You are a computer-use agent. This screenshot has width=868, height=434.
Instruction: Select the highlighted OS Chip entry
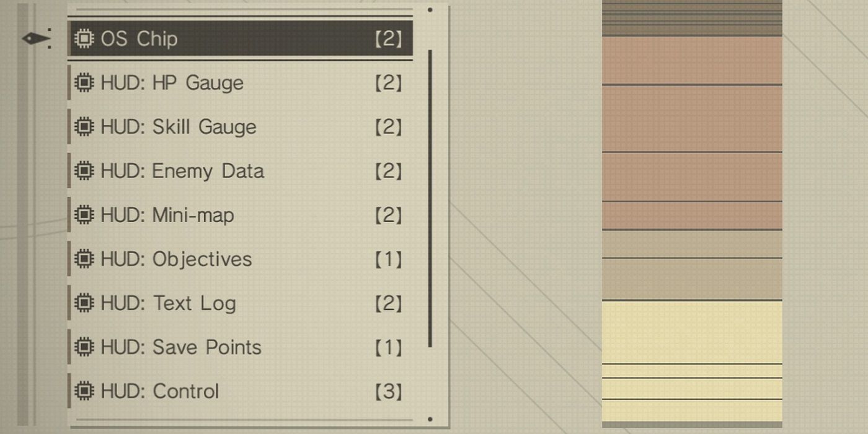pyautogui.click(x=239, y=38)
